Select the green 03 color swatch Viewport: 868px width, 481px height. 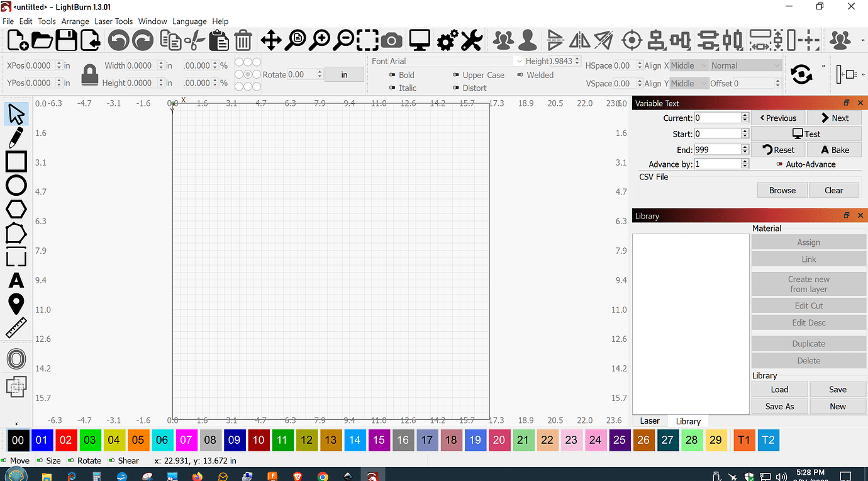coord(89,440)
